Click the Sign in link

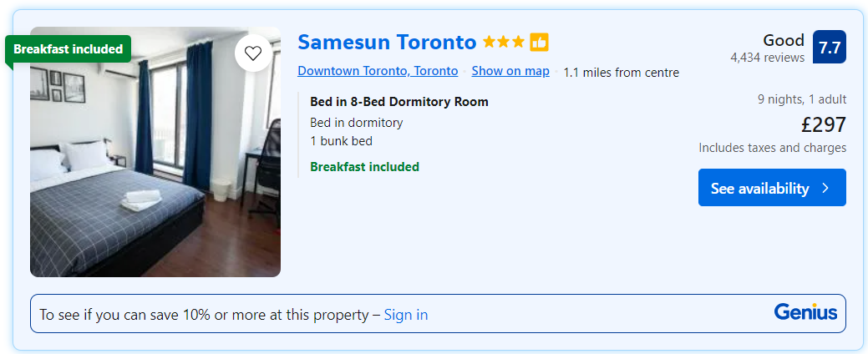pyautogui.click(x=406, y=315)
